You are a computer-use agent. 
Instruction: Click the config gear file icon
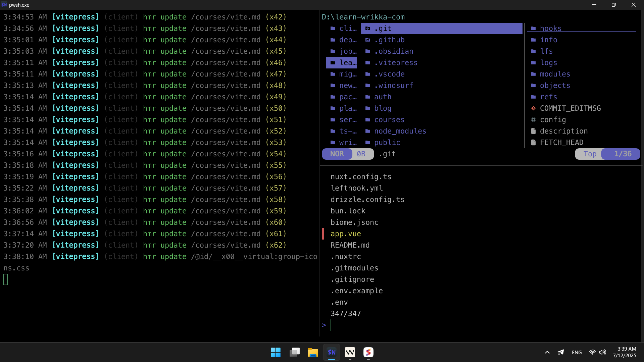(534, 120)
